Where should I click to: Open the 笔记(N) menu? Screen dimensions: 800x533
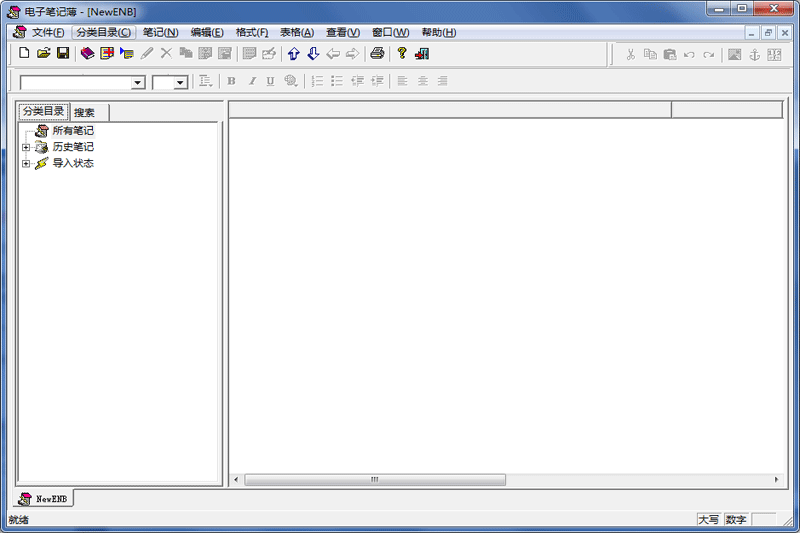[160, 33]
